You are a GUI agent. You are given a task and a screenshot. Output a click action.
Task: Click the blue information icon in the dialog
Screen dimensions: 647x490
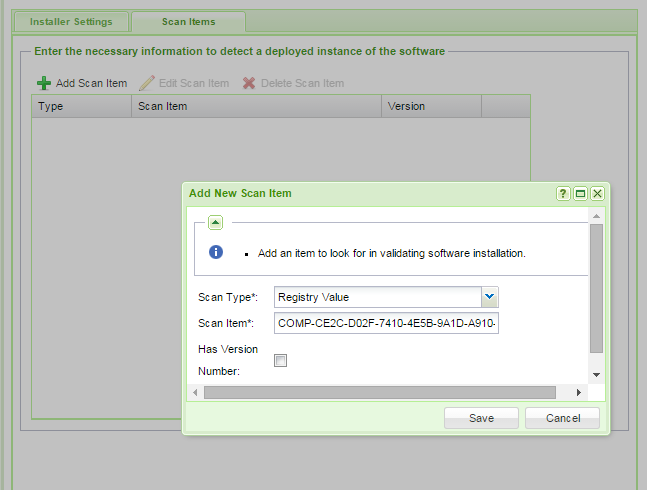point(216,252)
